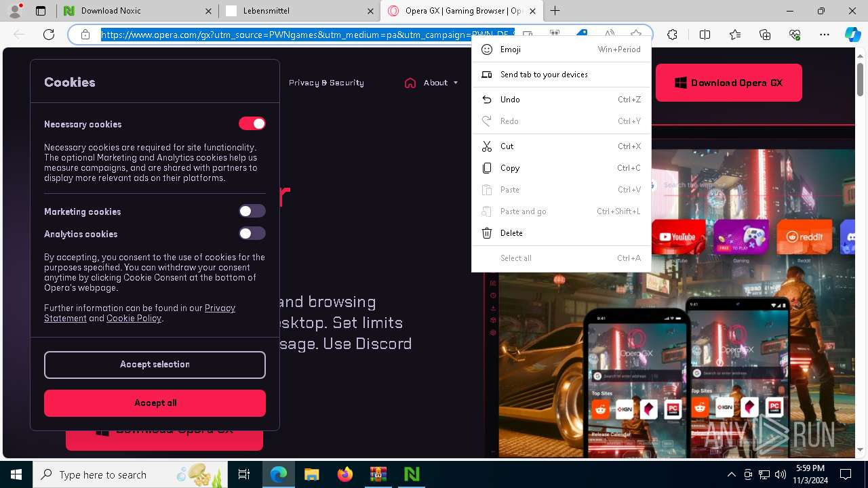The image size is (868, 488).
Task: Open Collections icon in toolbar
Action: (x=765, y=35)
